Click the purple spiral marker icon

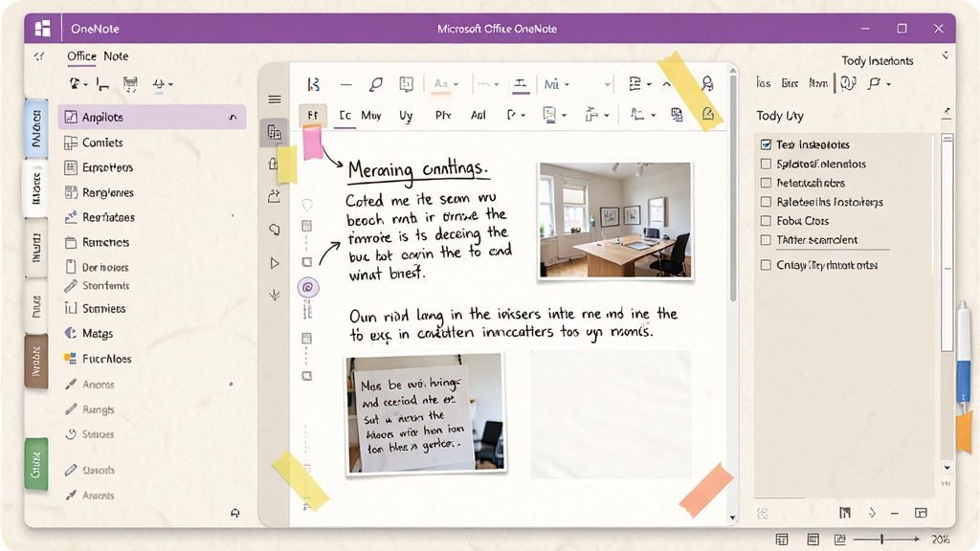tap(307, 287)
